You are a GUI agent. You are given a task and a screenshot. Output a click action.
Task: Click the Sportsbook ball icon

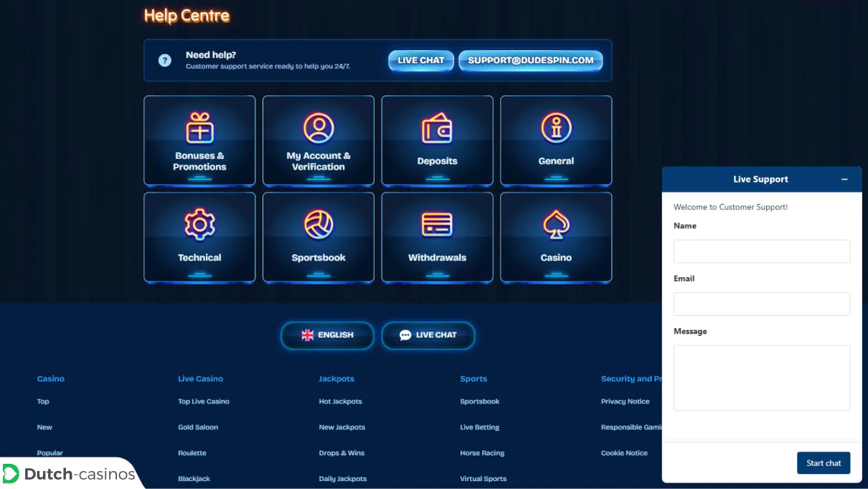pyautogui.click(x=319, y=225)
